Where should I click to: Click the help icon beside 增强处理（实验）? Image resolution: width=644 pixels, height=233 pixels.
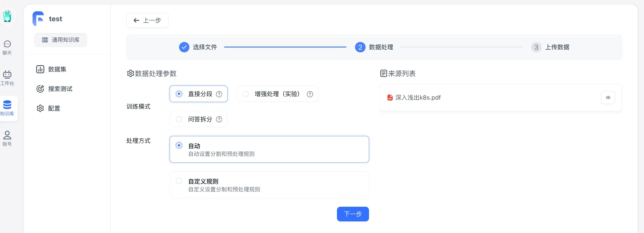[x=310, y=94]
